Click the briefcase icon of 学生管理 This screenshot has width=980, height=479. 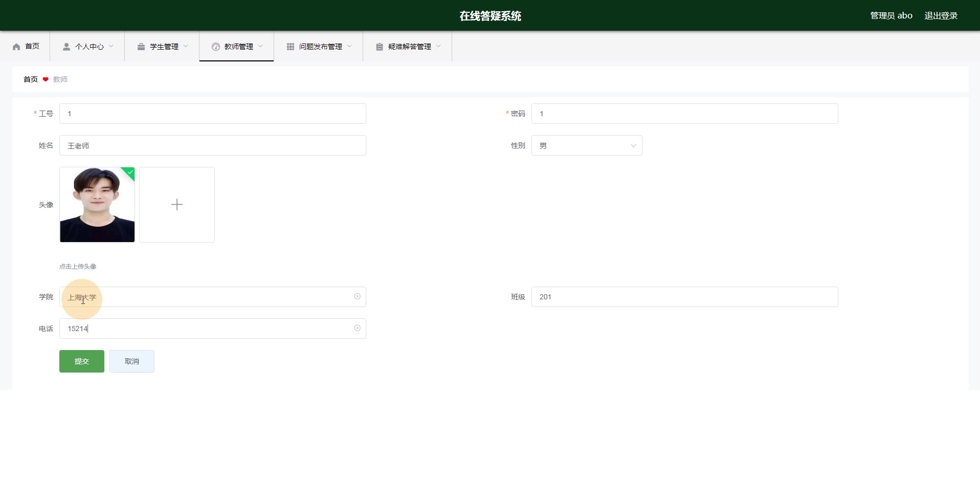point(141,47)
